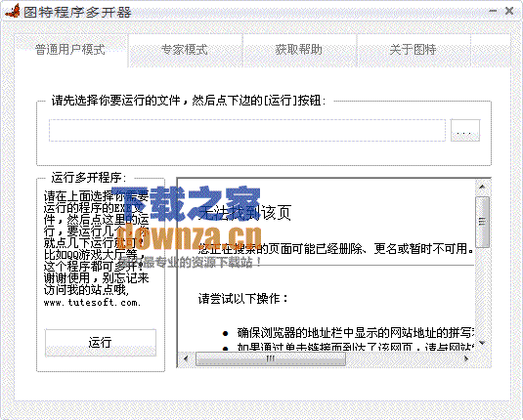Image resolution: width=523 pixels, height=420 pixels.
Task: Click the file path input field
Action: click(x=247, y=130)
